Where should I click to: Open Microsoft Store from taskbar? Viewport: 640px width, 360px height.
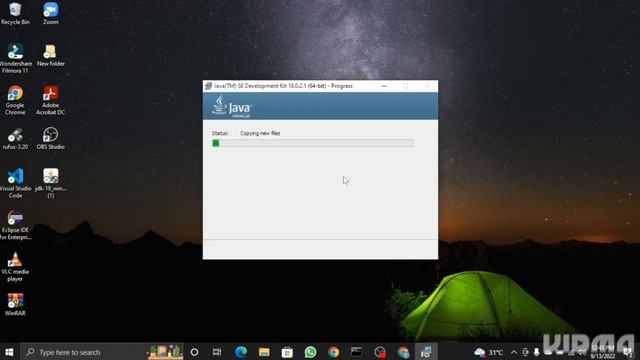tap(287, 352)
